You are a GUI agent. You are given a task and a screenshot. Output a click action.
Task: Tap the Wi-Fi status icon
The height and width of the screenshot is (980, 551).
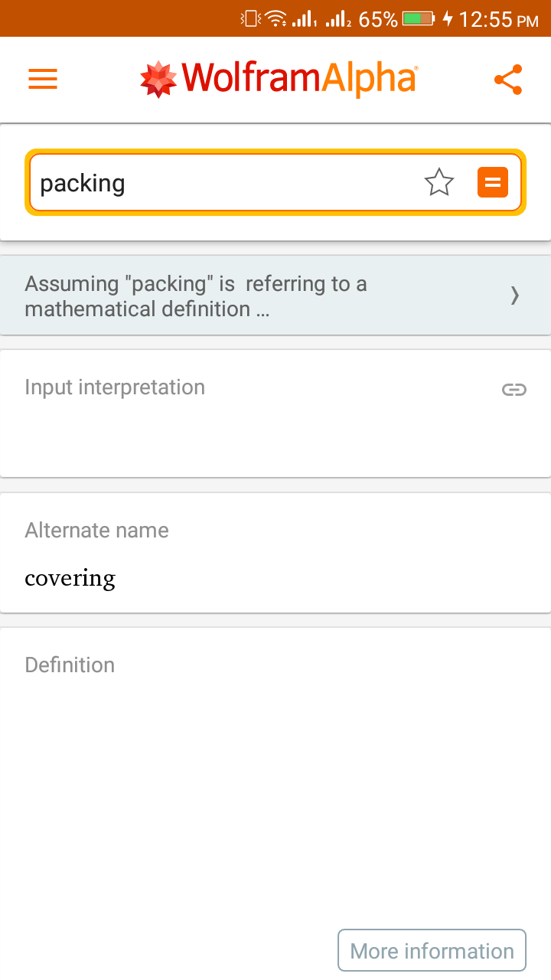(275, 18)
